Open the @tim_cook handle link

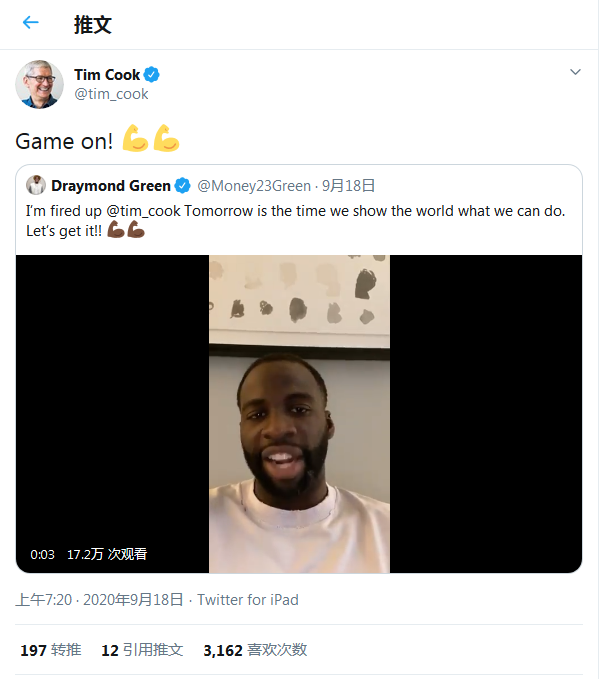click(x=111, y=94)
